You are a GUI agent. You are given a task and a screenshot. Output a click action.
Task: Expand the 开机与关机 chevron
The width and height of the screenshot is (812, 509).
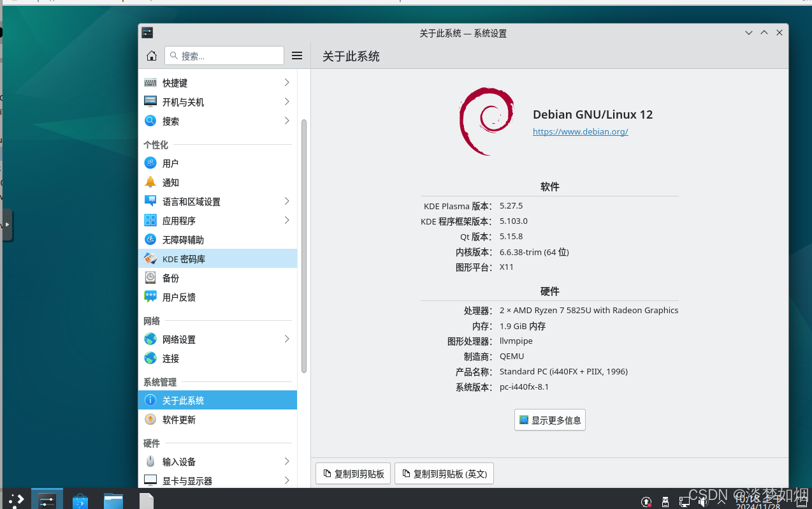[287, 101]
